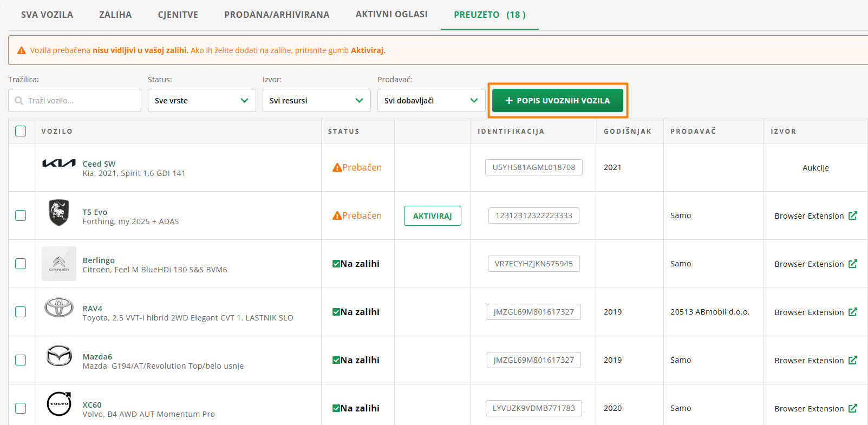Click the Kia logo of Ceed SW
868x425 pixels.
click(59, 164)
